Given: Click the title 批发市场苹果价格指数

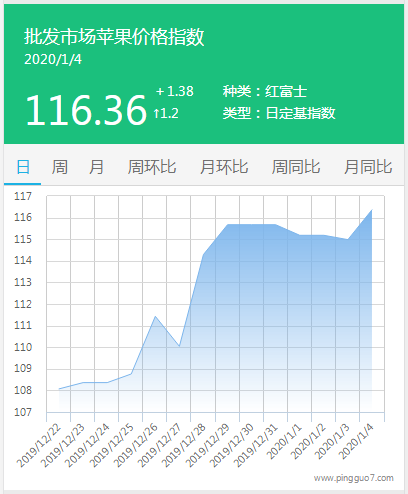Looking at the screenshot, I should click(114, 36).
